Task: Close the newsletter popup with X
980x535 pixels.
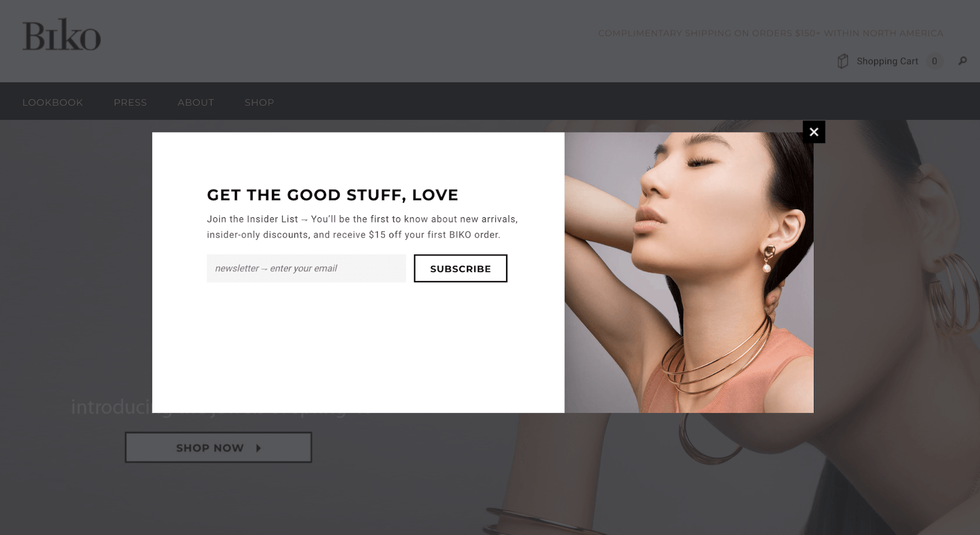Action: 813,132
